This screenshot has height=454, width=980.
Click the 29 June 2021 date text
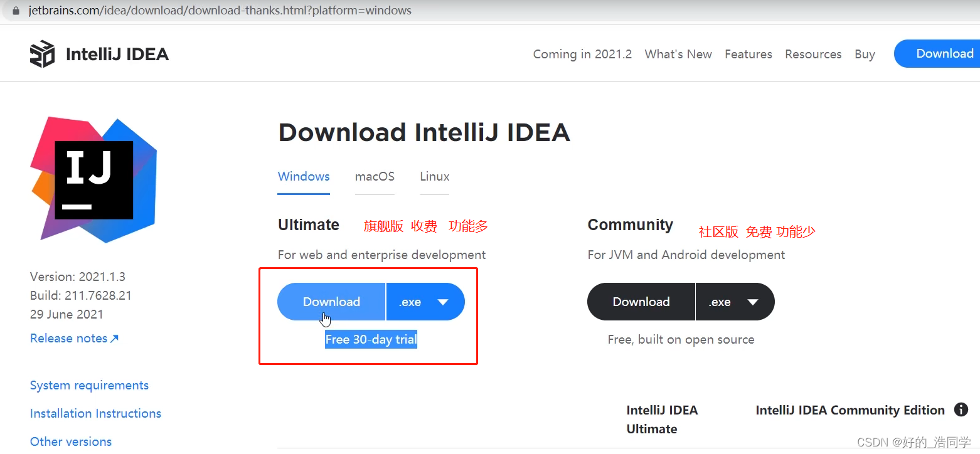67,314
